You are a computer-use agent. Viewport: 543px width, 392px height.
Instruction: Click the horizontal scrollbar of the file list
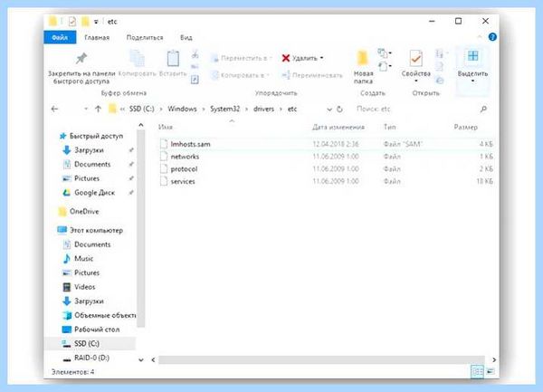(x=321, y=360)
